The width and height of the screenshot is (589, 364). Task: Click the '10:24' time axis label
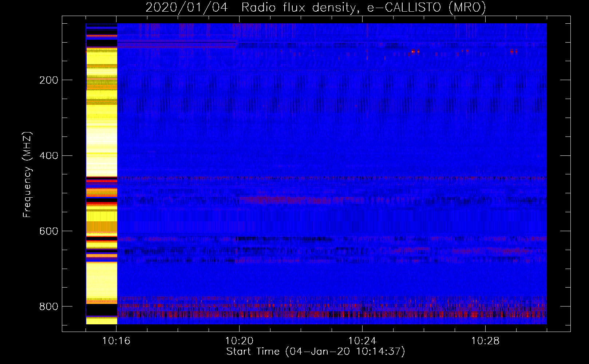[x=363, y=341]
